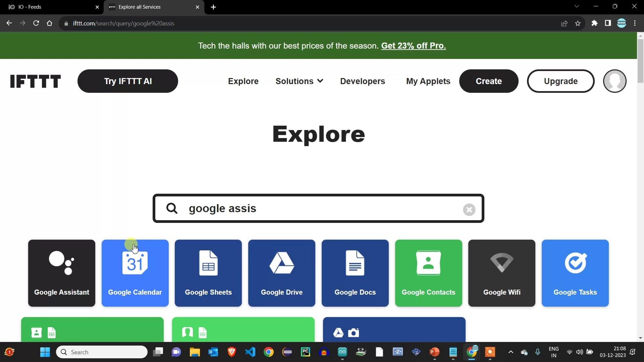Open Chrome's three-dot menu
Screen dimensions: 644x362
point(635,23)
